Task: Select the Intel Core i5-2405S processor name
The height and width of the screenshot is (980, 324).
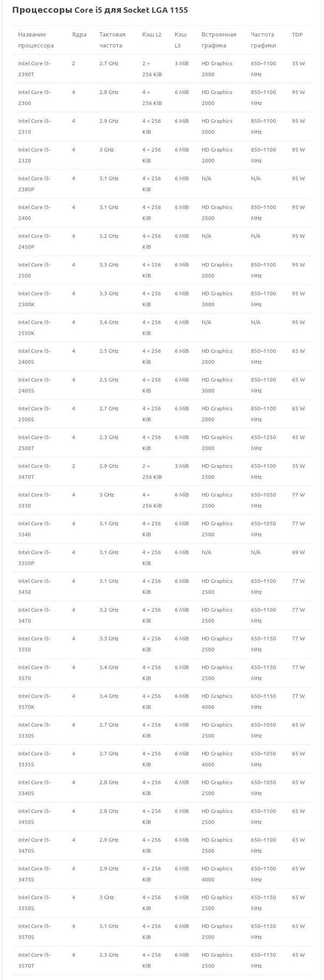Action: coord(34,385)
